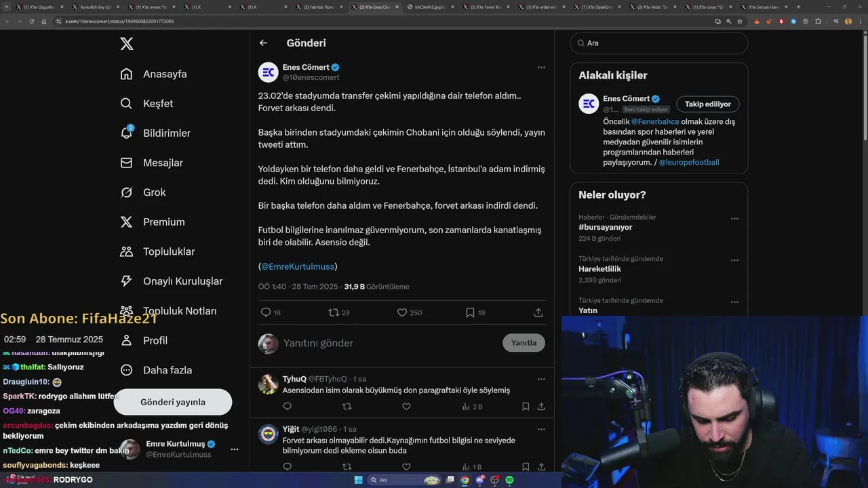The height and width of the screenshot is (488, 868).
Task: Open Premium page
Action: [x=152, y=222]
